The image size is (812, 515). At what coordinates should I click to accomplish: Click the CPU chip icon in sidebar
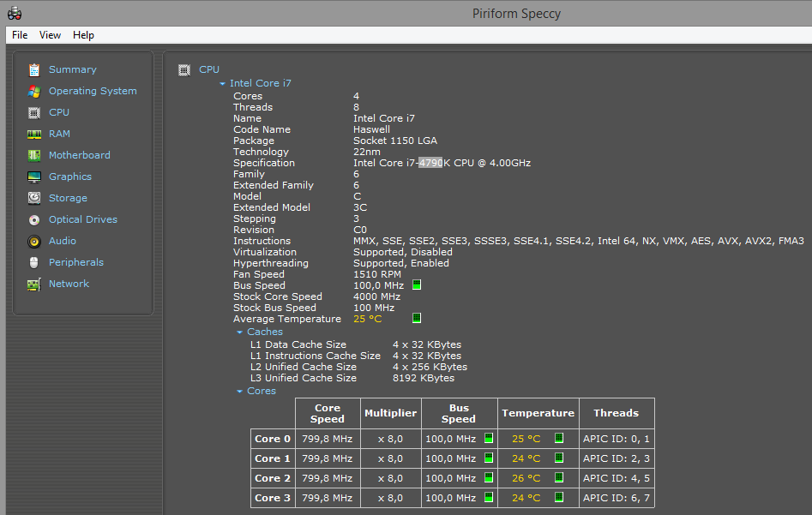pyautogui.click(x=34, y=113)
